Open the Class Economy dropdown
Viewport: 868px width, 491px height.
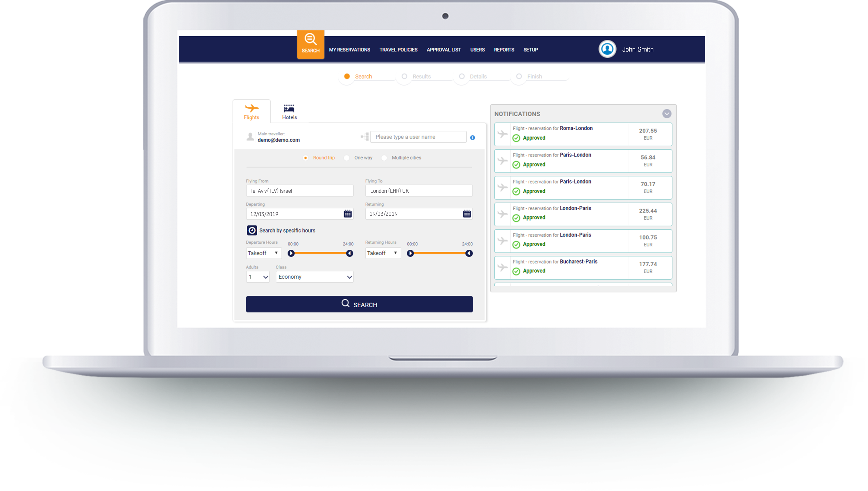[314, 277]
